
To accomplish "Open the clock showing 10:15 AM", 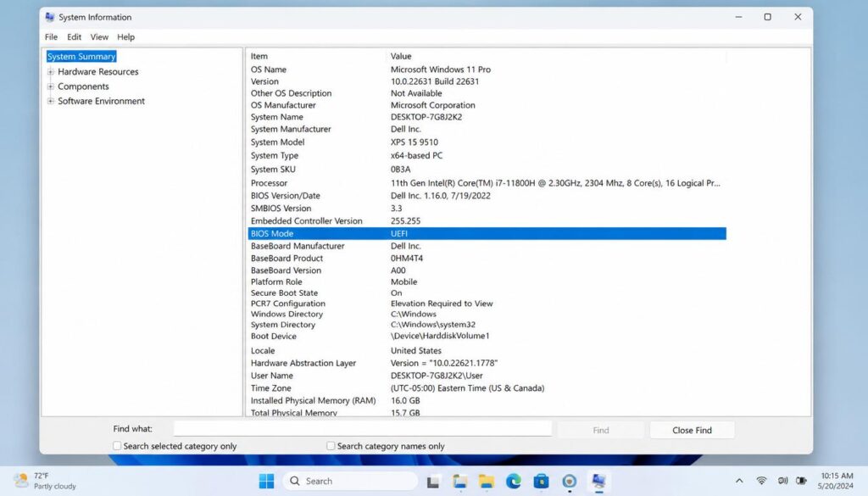I will 837,481.
